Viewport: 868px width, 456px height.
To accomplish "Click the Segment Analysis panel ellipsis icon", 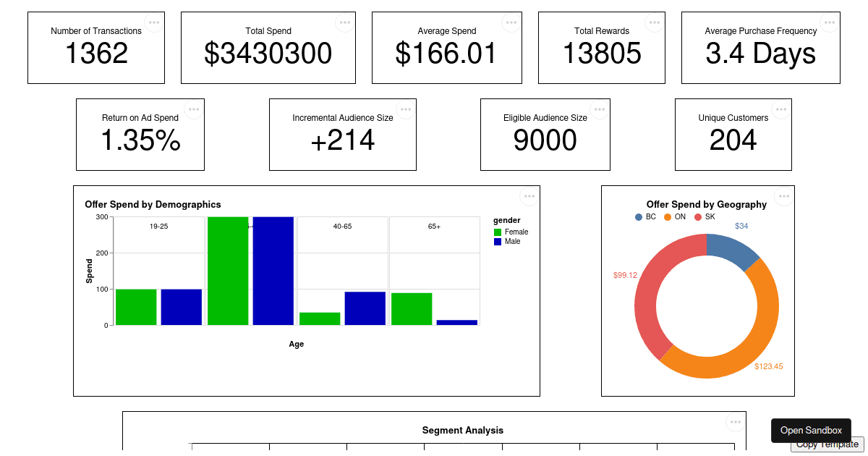I will point(735,422).
